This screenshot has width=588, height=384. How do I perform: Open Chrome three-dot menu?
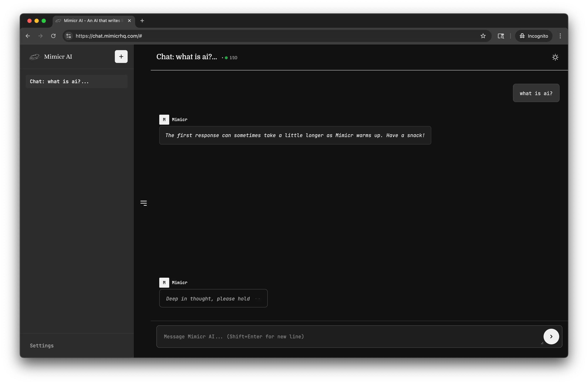(x=560, y=36)
